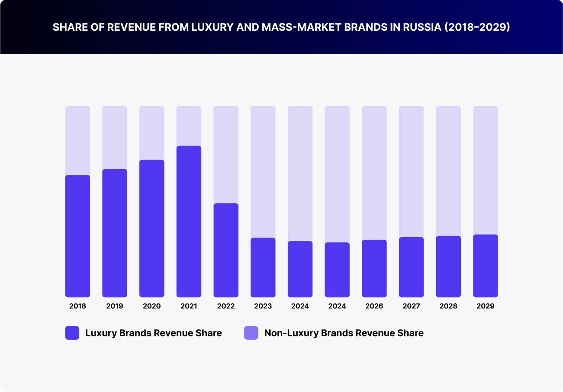Select the 2018 year label

click(77, 306)
